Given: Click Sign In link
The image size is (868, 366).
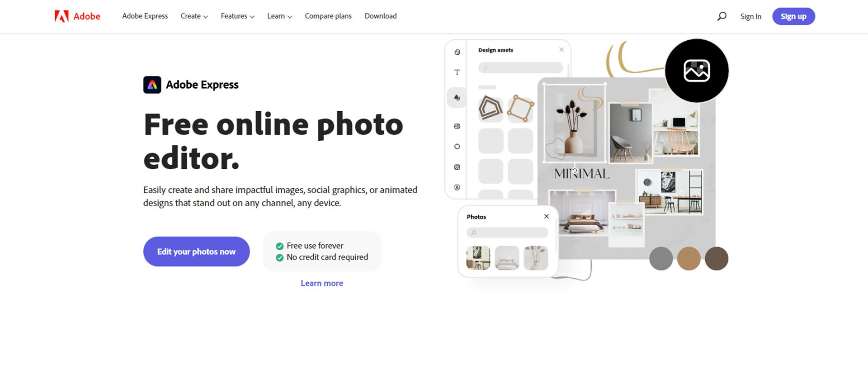Looking at the screenshot, I should pyautogui.click(x=750, y=16).
